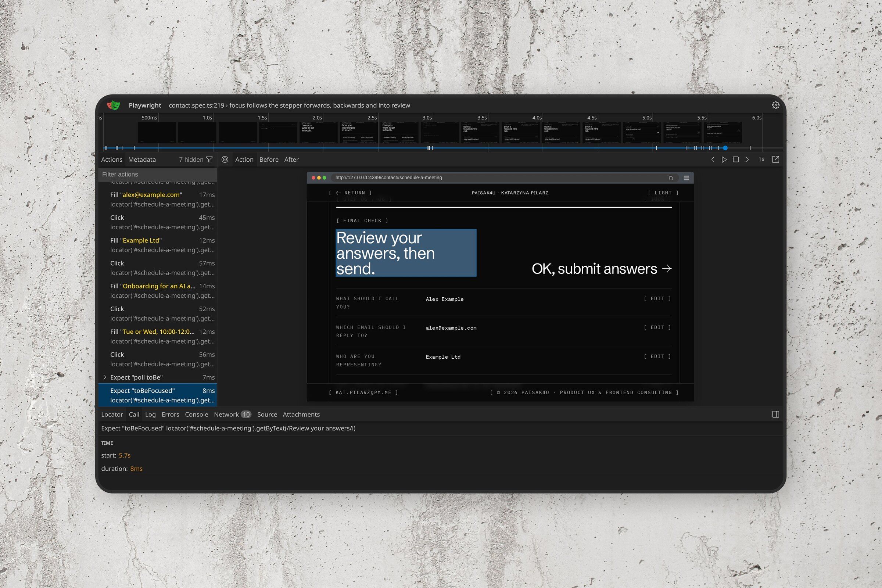The width and height of the screenshot is (882, 588).
Task: Switch to the Metadata tab
Action: click(x=142, y=159)
